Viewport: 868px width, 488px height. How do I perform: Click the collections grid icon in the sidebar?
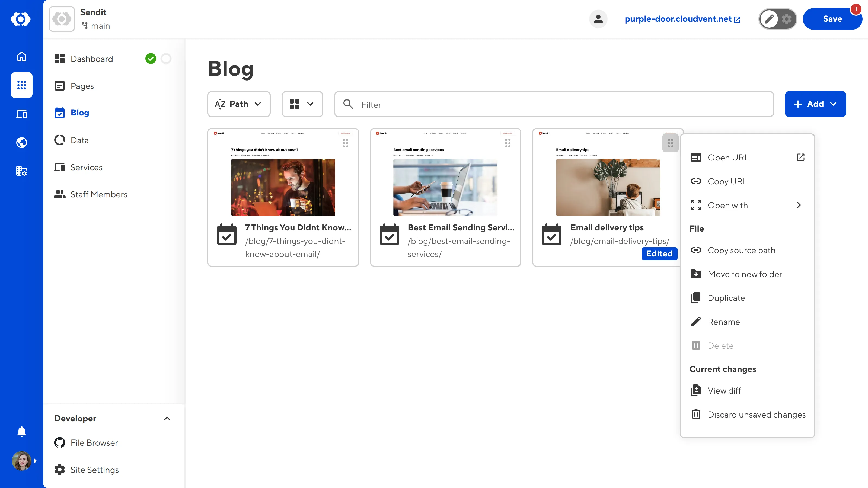point(21,85)
